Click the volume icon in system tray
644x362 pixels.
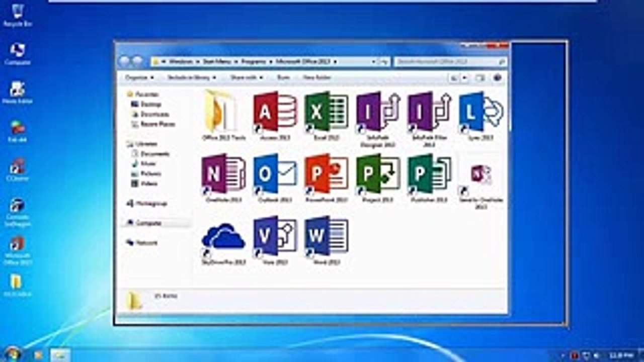(596, 355)
